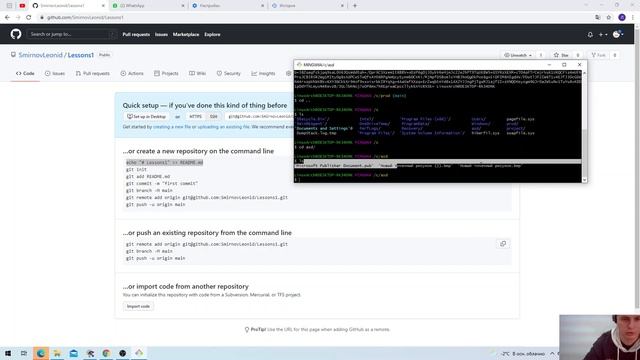Open Marketplace in GitHub header

tap(186, 35)
